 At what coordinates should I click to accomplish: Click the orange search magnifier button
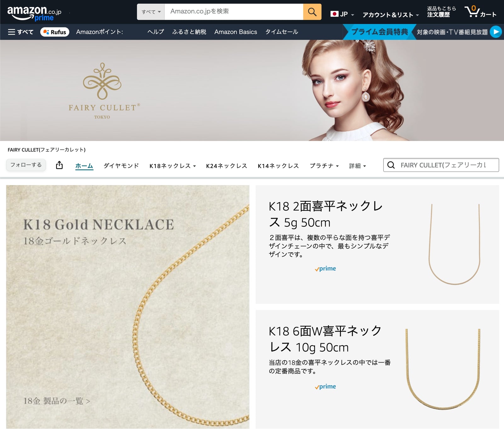[x=312, y=12]
